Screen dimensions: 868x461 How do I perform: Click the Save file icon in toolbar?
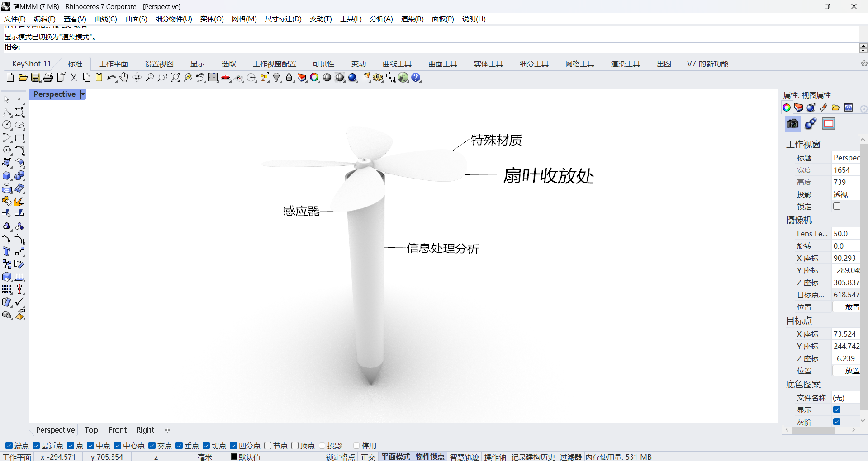pos(35,78)
